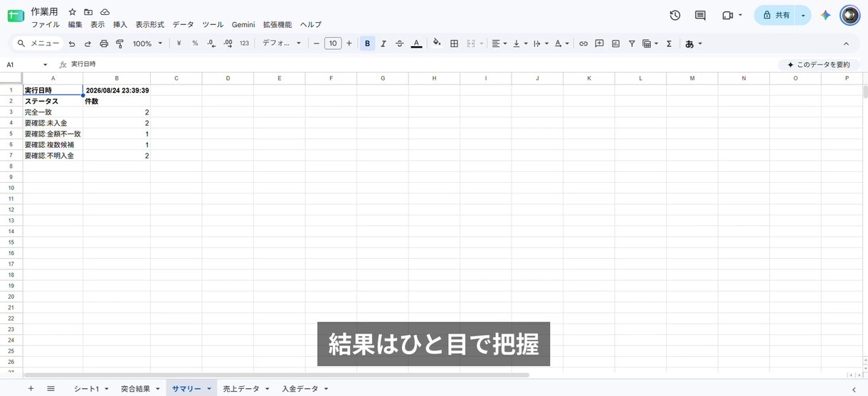Select column D header
Screen dimensions: 868x396
point(228,78)
